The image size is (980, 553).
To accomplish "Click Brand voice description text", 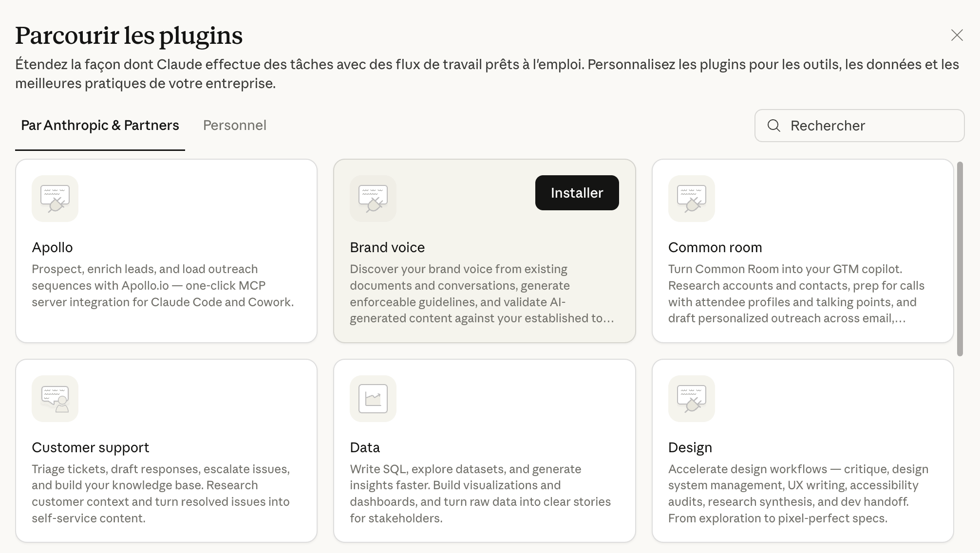I will coord(482,294).
